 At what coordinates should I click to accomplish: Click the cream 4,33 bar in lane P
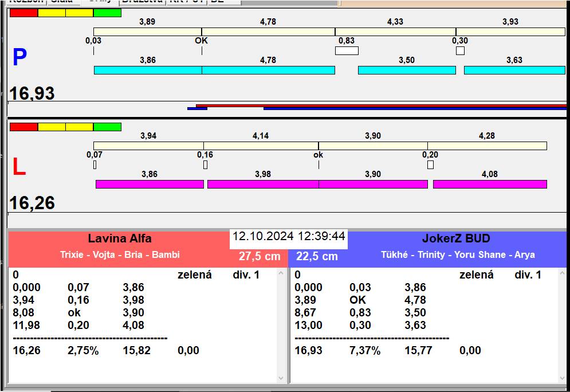coord(395,32)
